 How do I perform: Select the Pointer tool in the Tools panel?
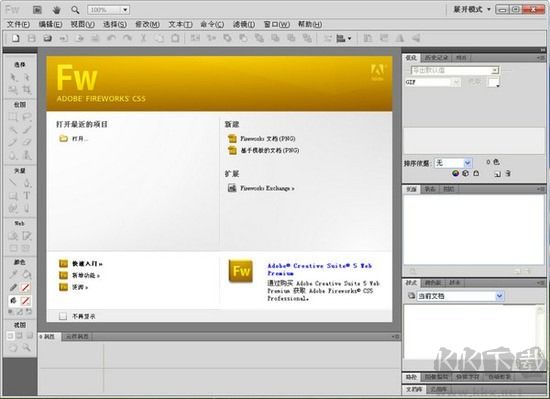(x=13, y=77)
